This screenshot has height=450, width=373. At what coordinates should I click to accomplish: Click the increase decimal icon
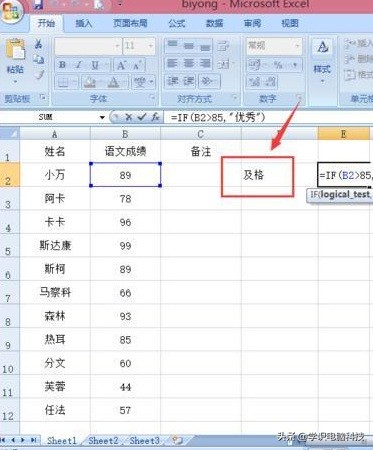click(255, 82)
